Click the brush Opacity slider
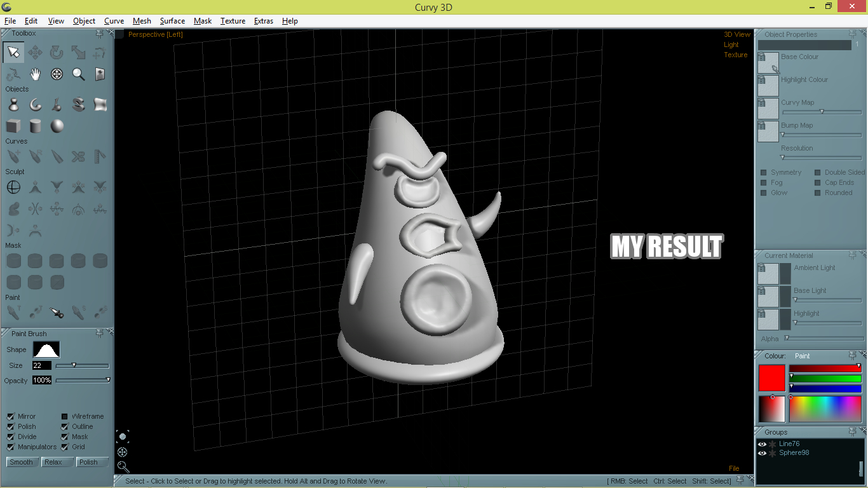Image resolution: width=868 pixels, height=488 pixels. tap(82, 381)
